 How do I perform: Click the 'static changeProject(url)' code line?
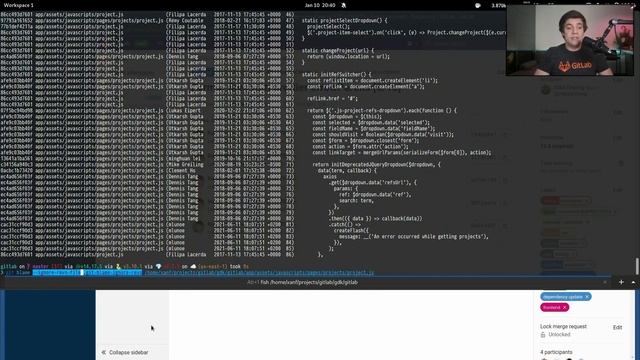(338, 51)
